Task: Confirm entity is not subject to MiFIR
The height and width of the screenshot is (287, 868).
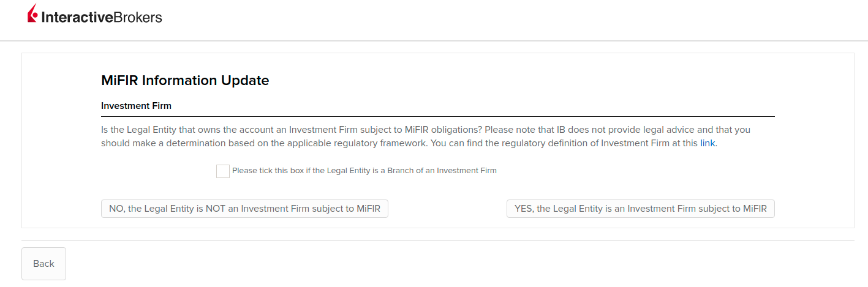Action: coord(244,209)
